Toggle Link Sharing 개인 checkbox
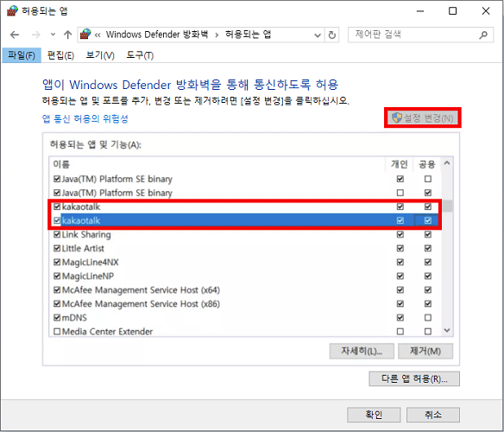 [x=400, y=234]
